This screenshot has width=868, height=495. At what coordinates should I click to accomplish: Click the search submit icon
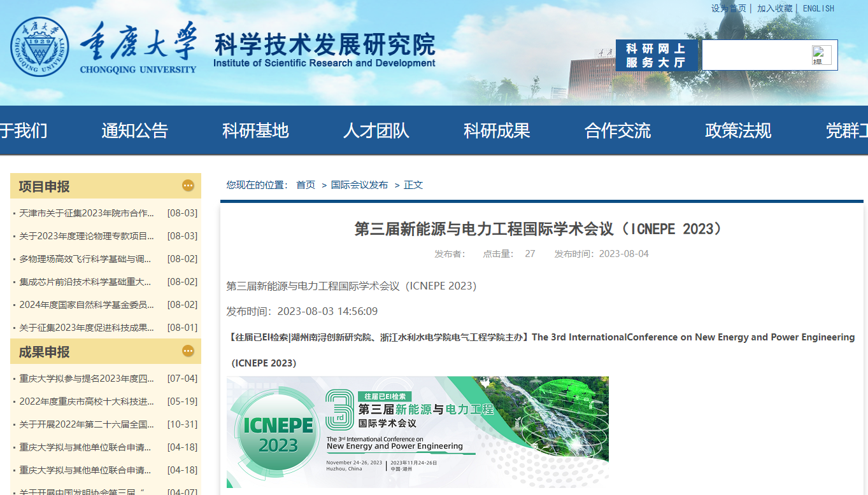point(822,55)
